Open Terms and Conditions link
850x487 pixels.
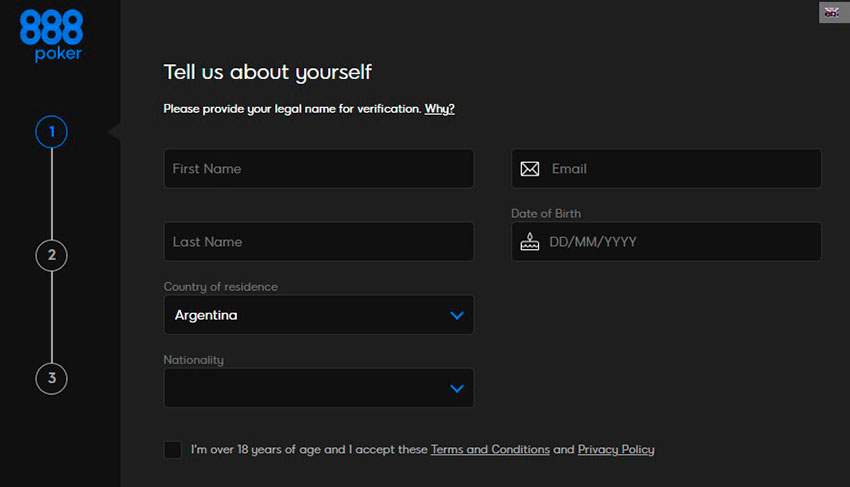490,450
